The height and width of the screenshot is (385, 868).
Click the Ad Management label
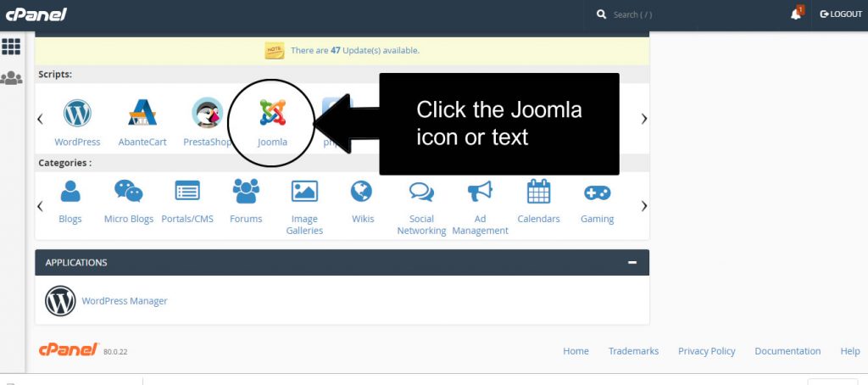(x=480, y=225)
